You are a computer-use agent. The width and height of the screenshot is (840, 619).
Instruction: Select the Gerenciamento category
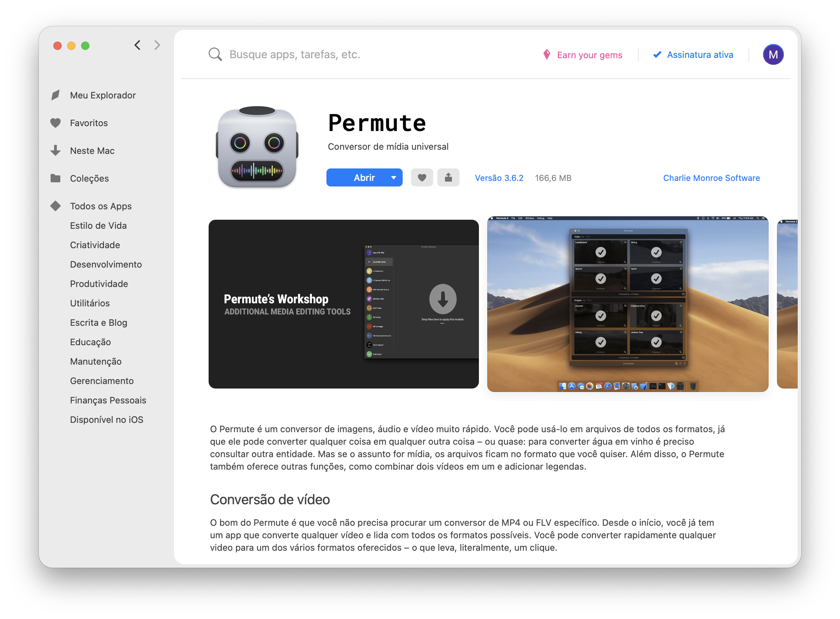click(x=102, y=381)
